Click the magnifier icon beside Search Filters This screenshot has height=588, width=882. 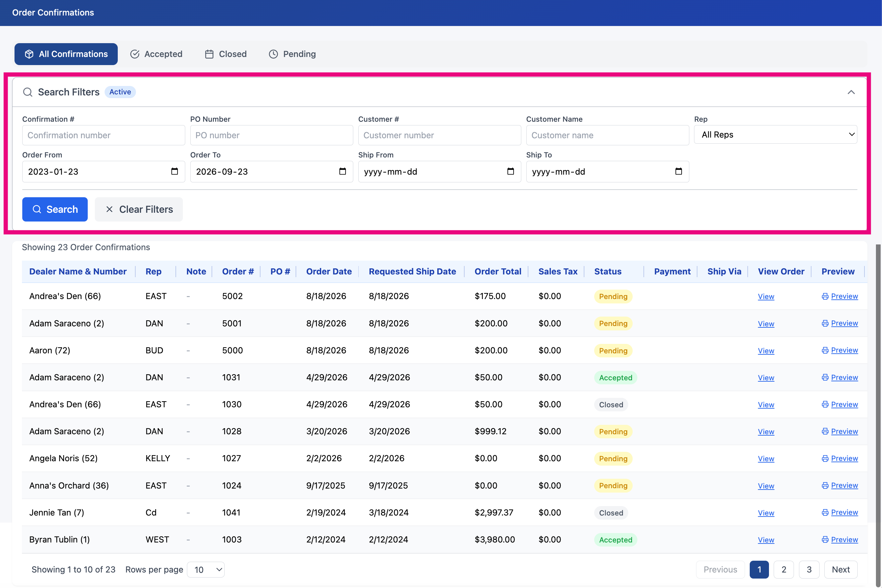(27, 92)
